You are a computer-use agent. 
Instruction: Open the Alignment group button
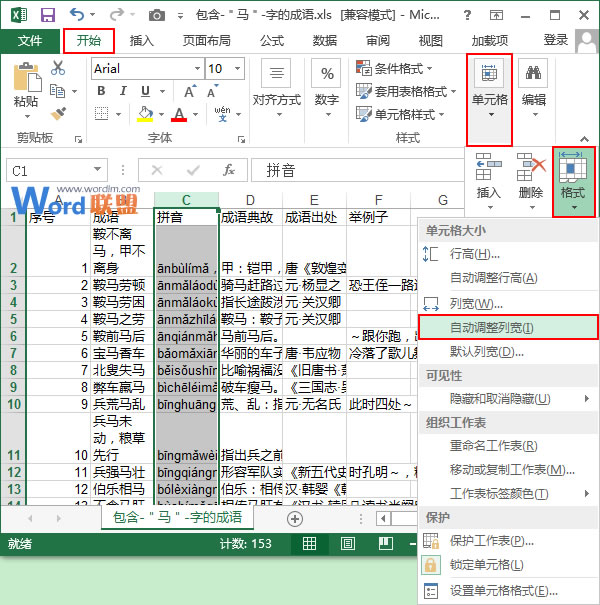coord(276,88)
